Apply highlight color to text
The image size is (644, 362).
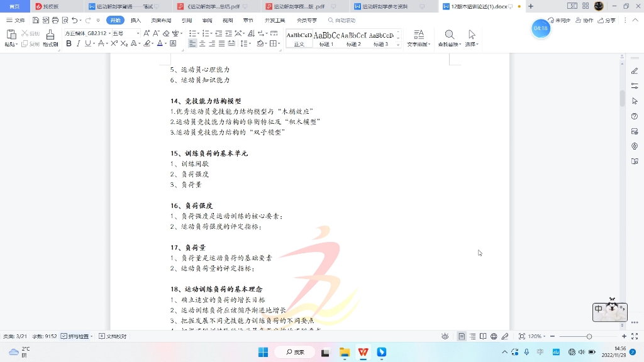pyautogui.click(x=147, y=43)
